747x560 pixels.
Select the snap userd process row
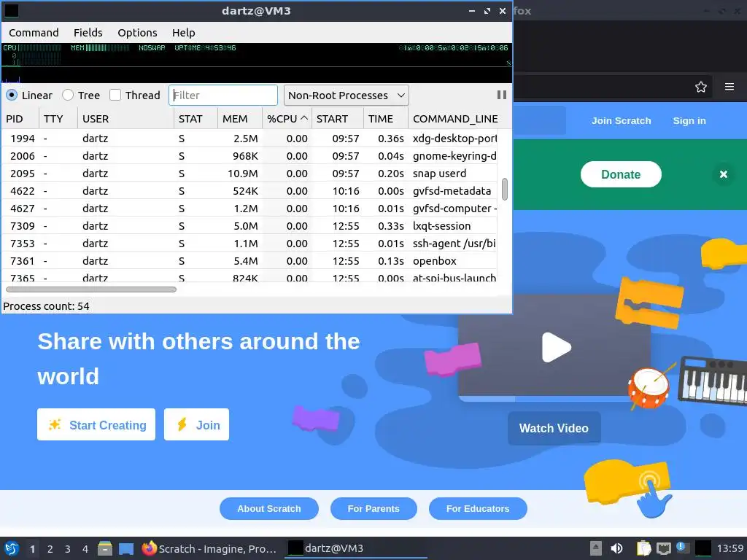point(249,174)
